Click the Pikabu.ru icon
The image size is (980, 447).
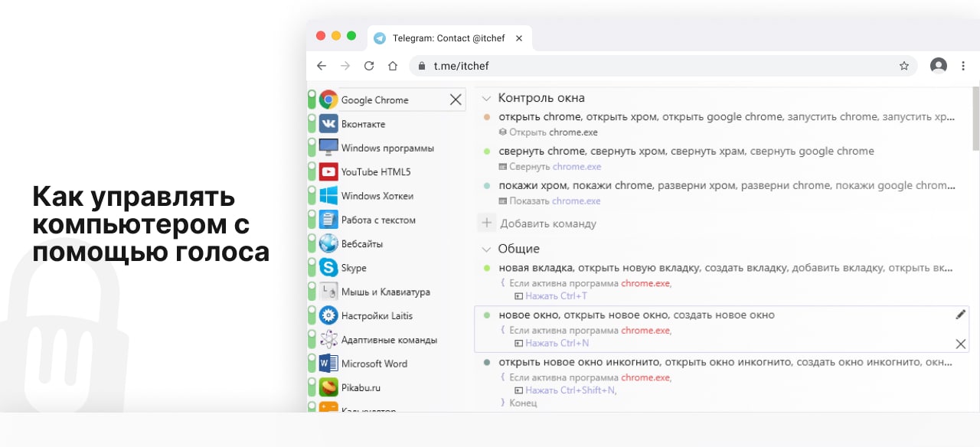coord(328,387)
